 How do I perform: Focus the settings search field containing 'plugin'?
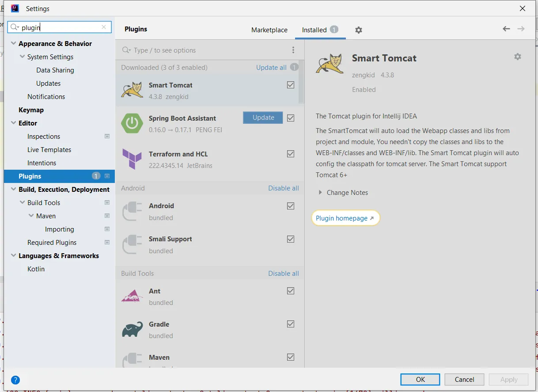(x=60, y=27)
